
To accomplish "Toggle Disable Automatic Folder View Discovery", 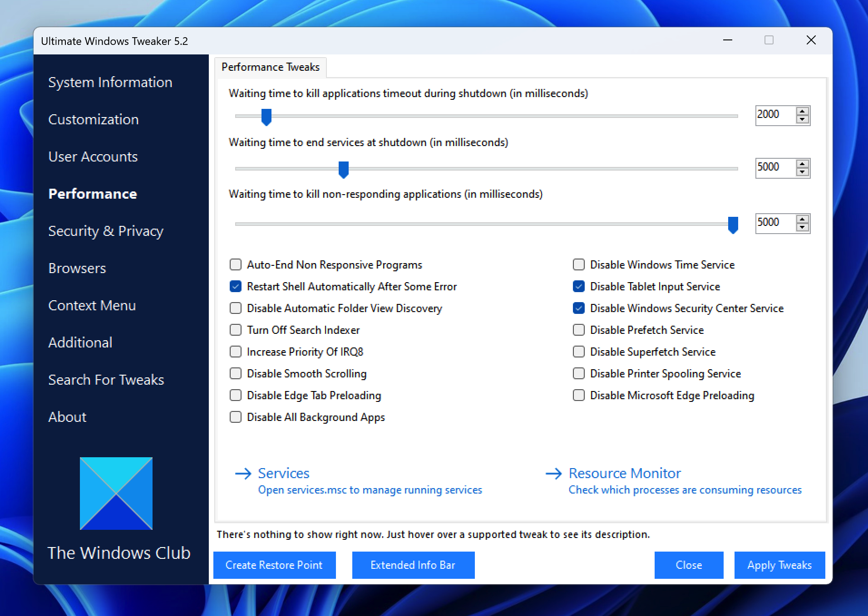I will tap(236, 308).
